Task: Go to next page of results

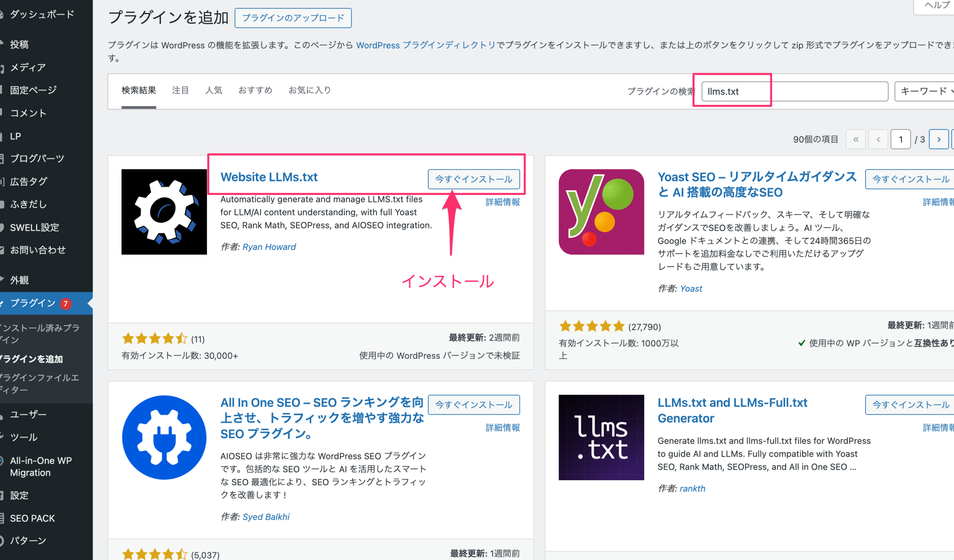Action: coord(939,139)
